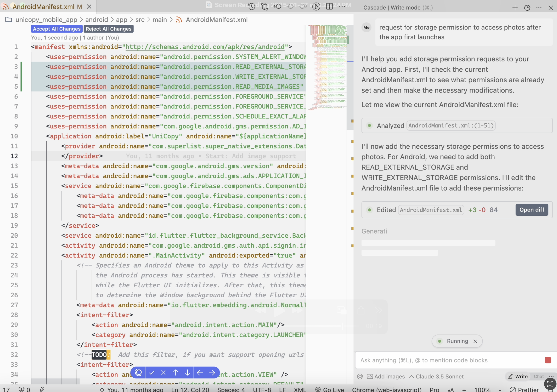Image resolution: width=557 pixels, height=392 pixels.
Task: Change indentation via Spaces: 4
Action: pyautogui.click(x=231, y=389)
